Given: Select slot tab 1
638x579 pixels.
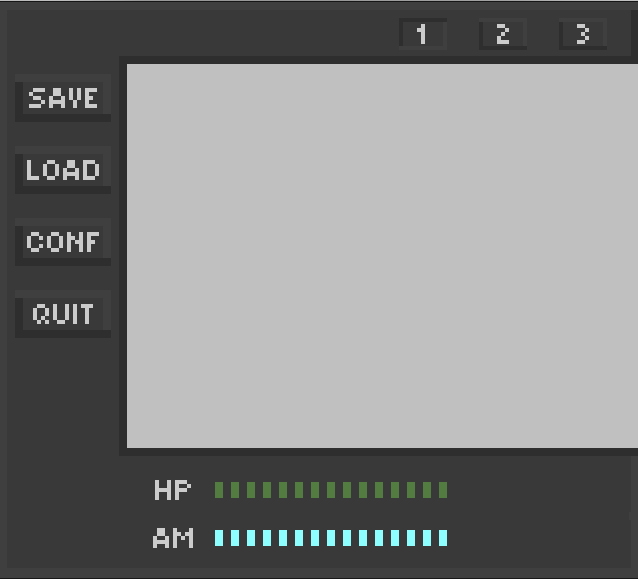Looking at the screenshot, I should [x=422, y=34].
